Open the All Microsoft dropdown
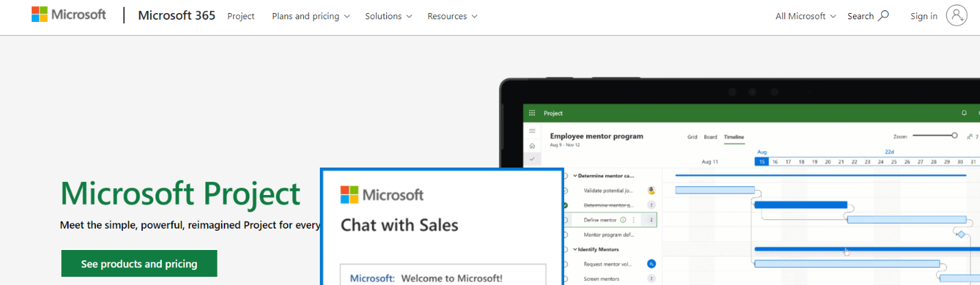Image resolution: width=980 pixels, height=285 pixels. (806, 16)
